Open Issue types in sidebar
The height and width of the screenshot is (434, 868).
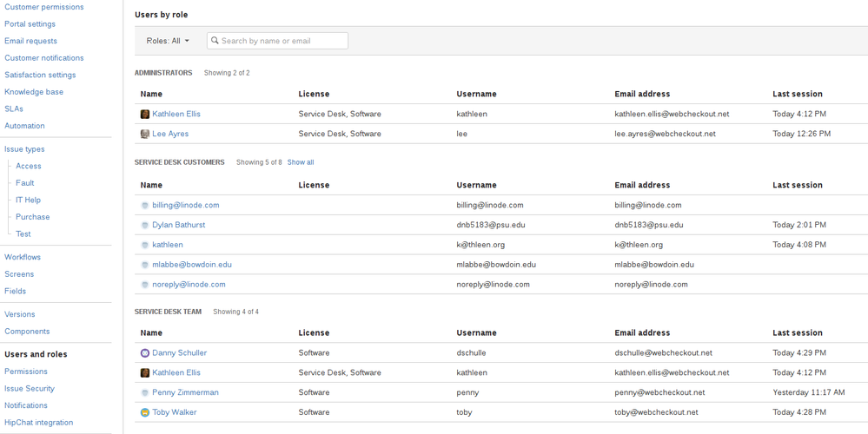[24, 149]
